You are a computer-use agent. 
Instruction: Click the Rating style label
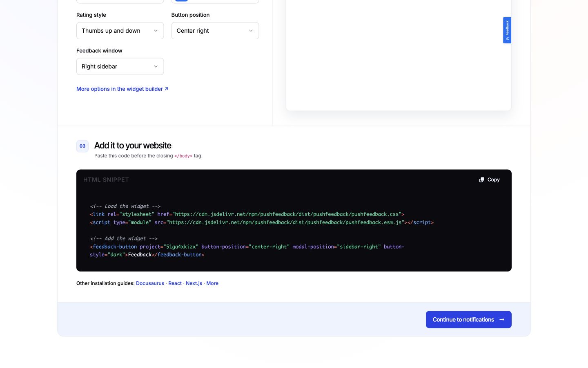[x=91, y=15]
